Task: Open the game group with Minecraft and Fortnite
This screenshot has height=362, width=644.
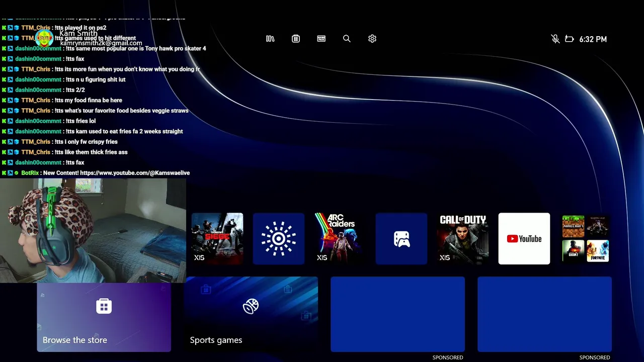Action: [586, 239]
